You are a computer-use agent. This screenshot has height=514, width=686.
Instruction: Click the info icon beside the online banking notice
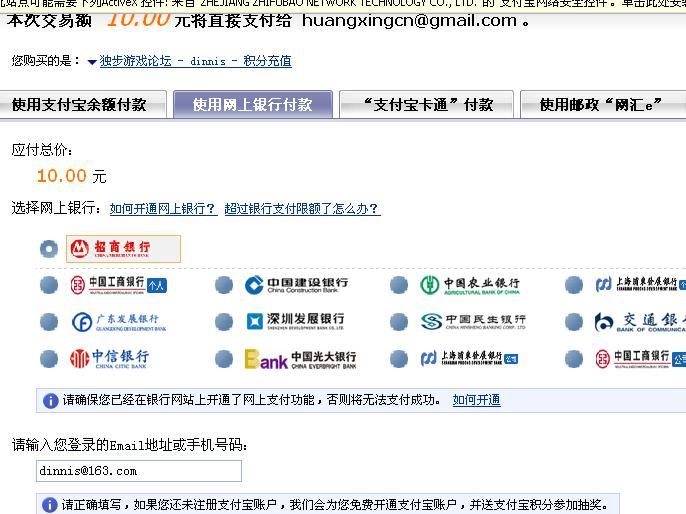pos(50,401)
